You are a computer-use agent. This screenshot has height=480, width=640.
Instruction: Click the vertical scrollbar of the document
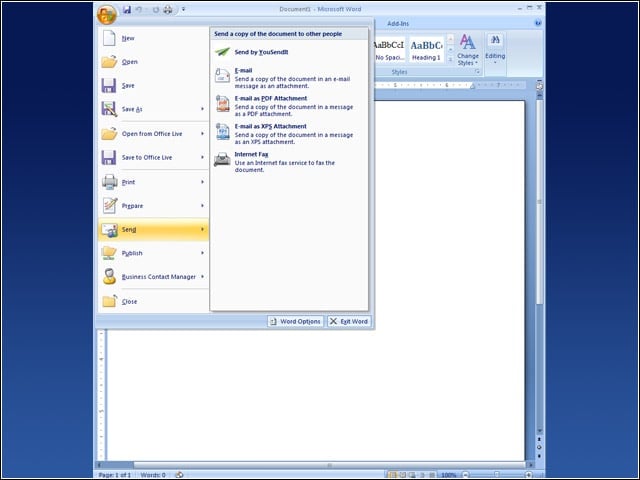(x=539, y=261)
